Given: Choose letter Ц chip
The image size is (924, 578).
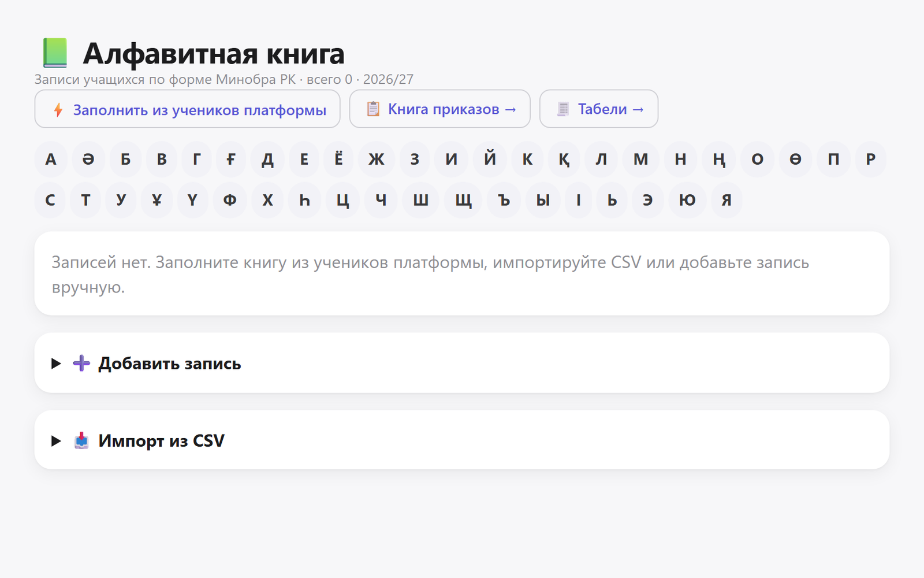Looking at the screenshot, I should (x=342, y=200).
